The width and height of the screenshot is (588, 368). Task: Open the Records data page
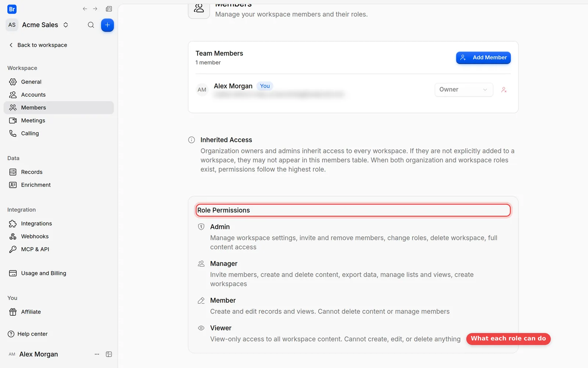[59, 172]
